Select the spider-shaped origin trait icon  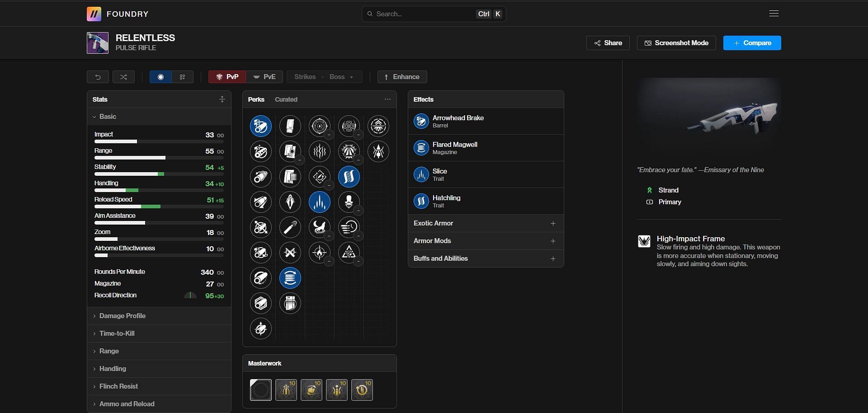(x=378, y=151)
